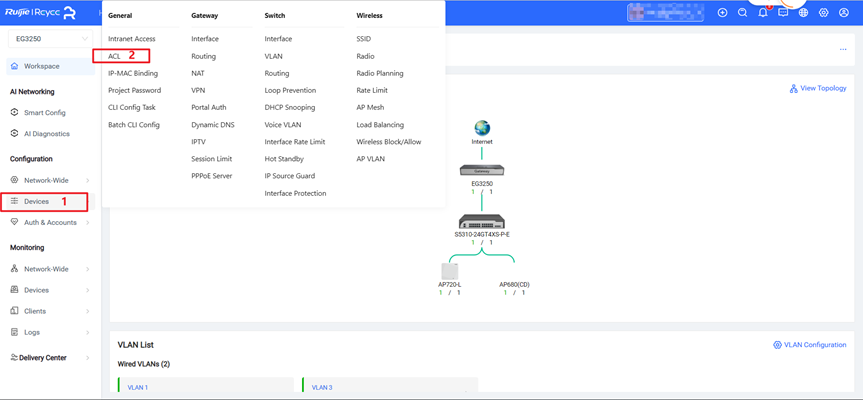Open AP VLAN under Wireless
This screenshot has width=863, height=400.
370,159
